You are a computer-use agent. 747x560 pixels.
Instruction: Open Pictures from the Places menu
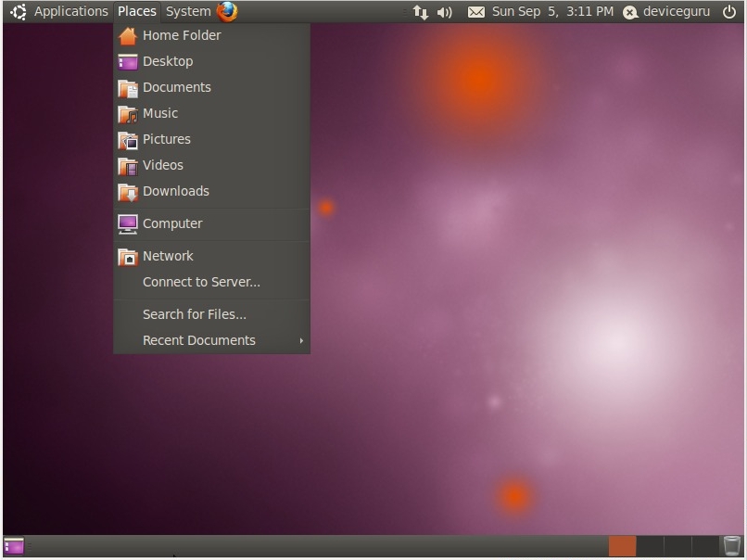pos(212,139)
